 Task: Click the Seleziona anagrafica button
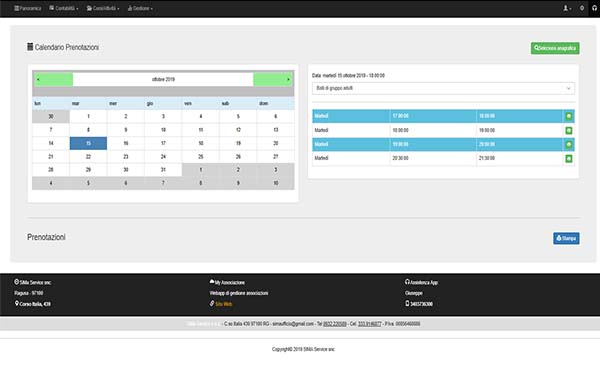pyautogui.click(x=555, y=48)
